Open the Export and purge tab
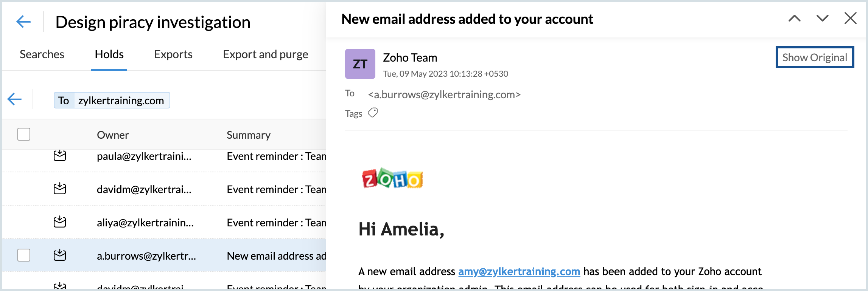Screen dimensions: 868x291 click(265, 54)
